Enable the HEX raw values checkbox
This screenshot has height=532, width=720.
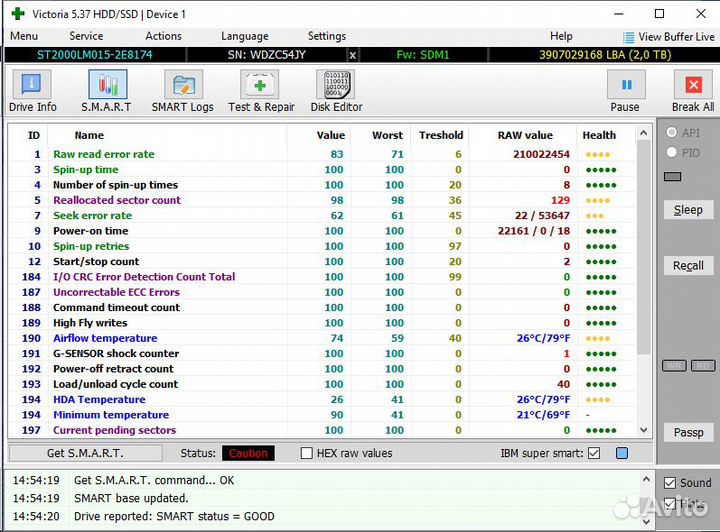point(308,453)
